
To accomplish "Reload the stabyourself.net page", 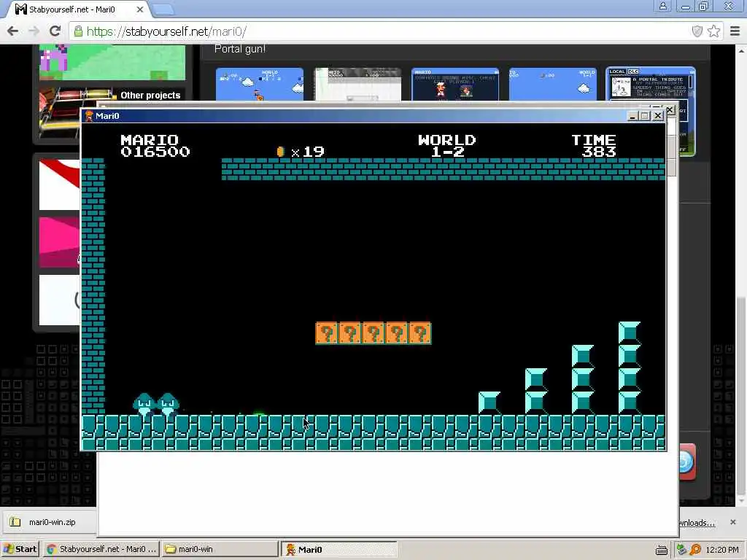I will [x=55, y=31].
